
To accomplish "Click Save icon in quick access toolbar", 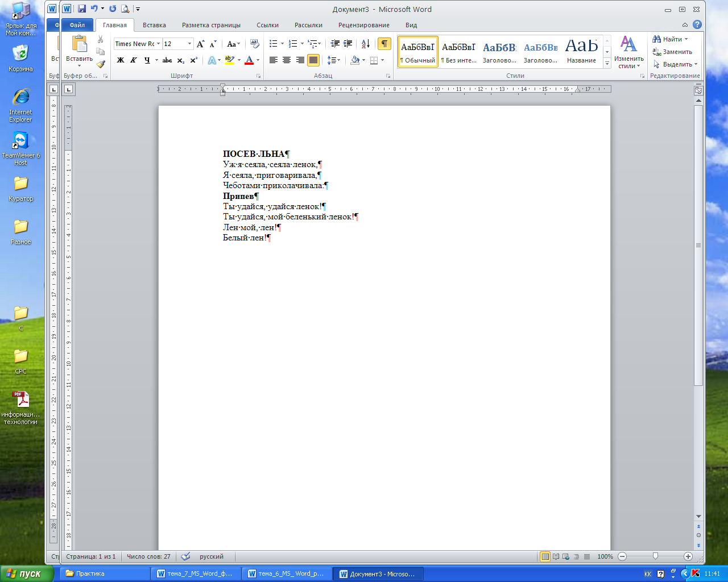I will [82, 9].
